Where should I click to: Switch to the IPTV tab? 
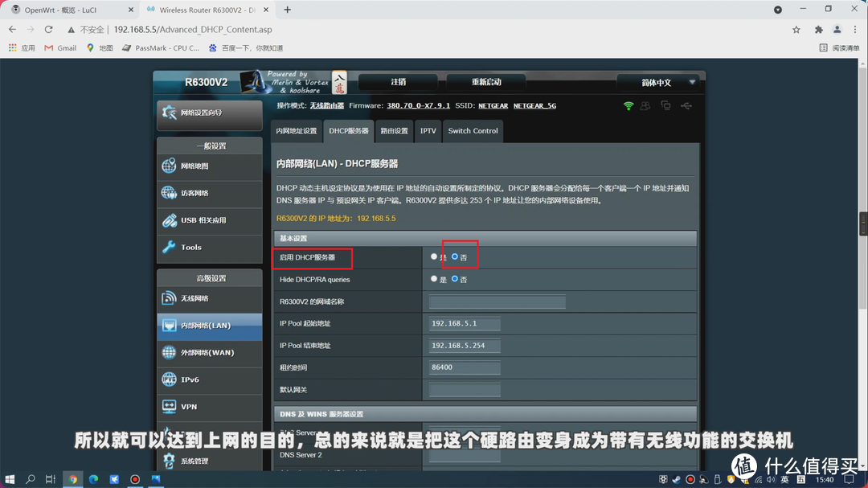[x=428, y=131]
